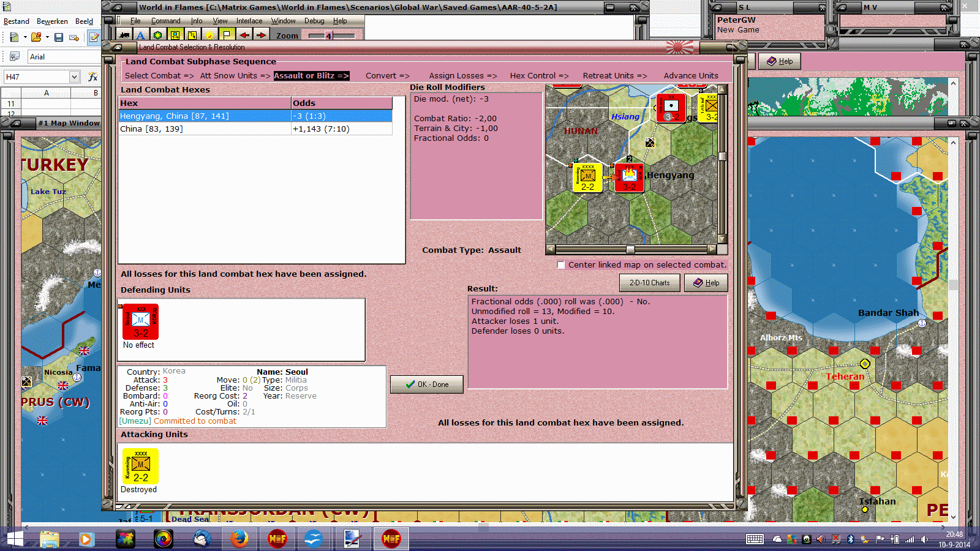Open File Explorer from the taskbar
The width and height of the screenshot is (980, 551).
tap(50, 539)
